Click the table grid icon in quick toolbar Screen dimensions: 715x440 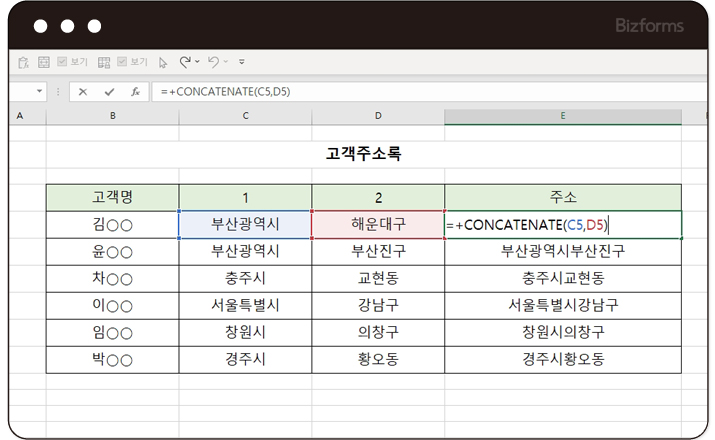[105, 62]
